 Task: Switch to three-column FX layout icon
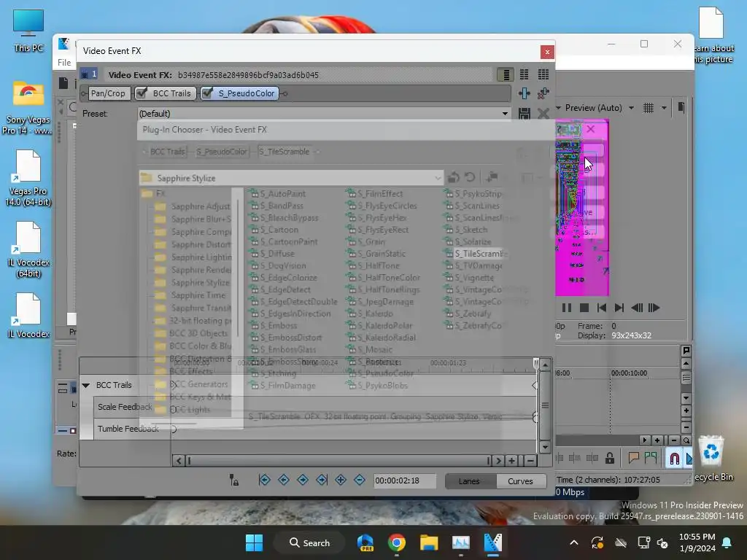pyautogui.click(x=543, y=75)
